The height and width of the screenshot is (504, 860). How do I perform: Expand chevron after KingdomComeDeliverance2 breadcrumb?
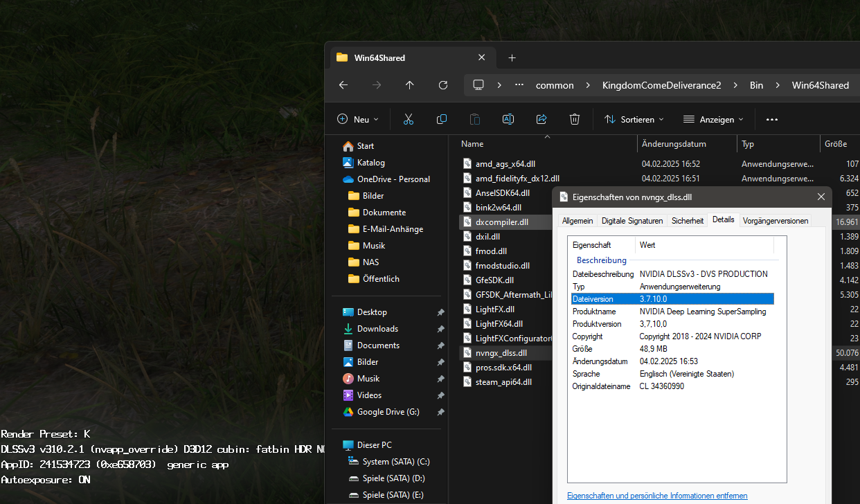736,85
